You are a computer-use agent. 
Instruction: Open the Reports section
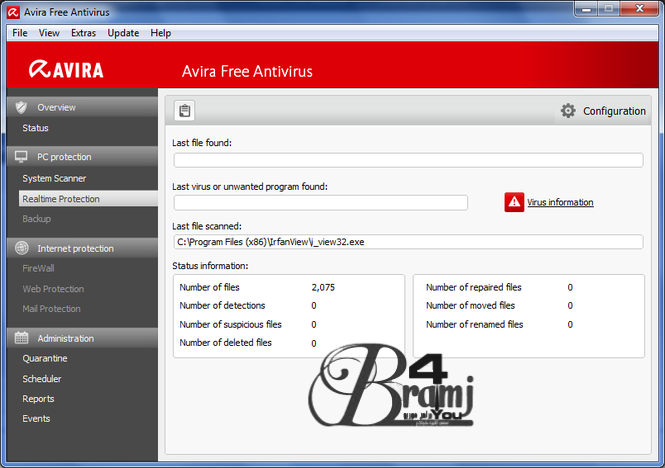click(x=39, y=399)
